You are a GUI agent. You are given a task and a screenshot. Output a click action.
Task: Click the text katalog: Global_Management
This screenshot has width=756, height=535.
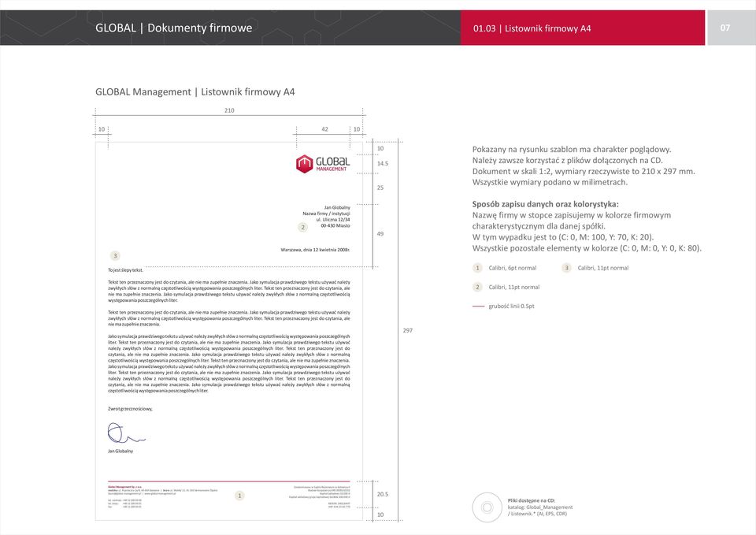pos(540,507)
